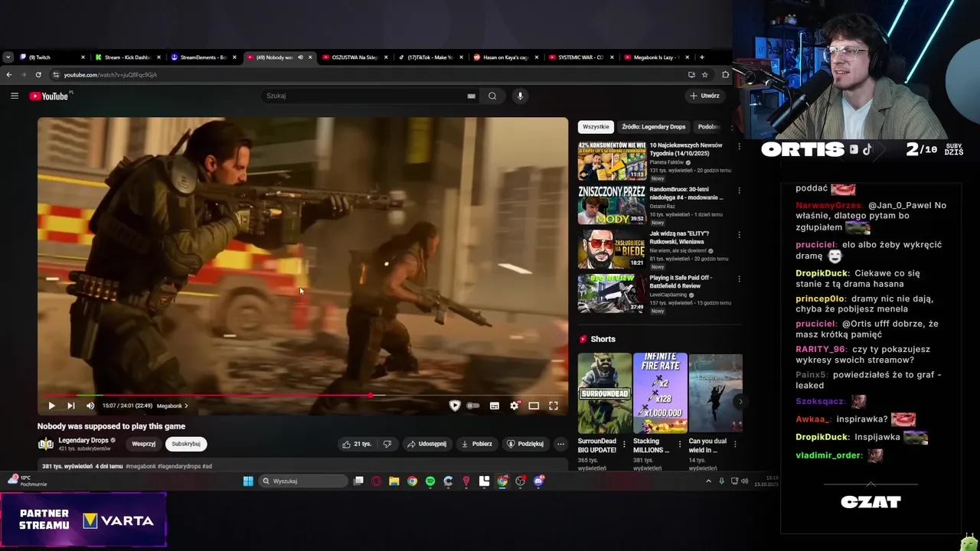
Task: Expand the Megabonk chapter list
Action: [172, 406]
